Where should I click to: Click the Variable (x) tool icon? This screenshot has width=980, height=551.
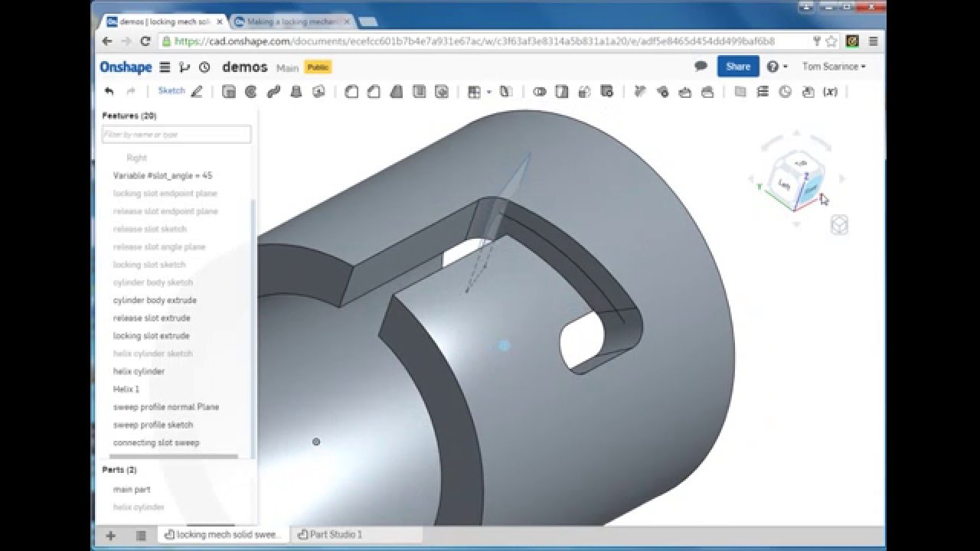[x=830, y=92]
